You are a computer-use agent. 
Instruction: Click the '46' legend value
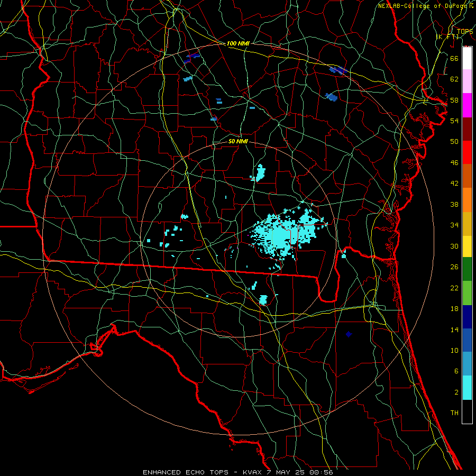click(x=454, y=163)
